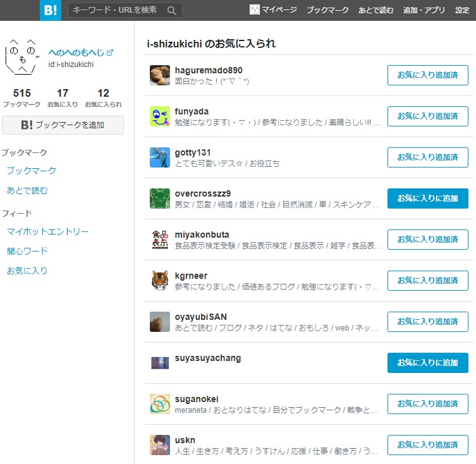Open マイホットエントリー in the sidebar

tap(47, 232)
